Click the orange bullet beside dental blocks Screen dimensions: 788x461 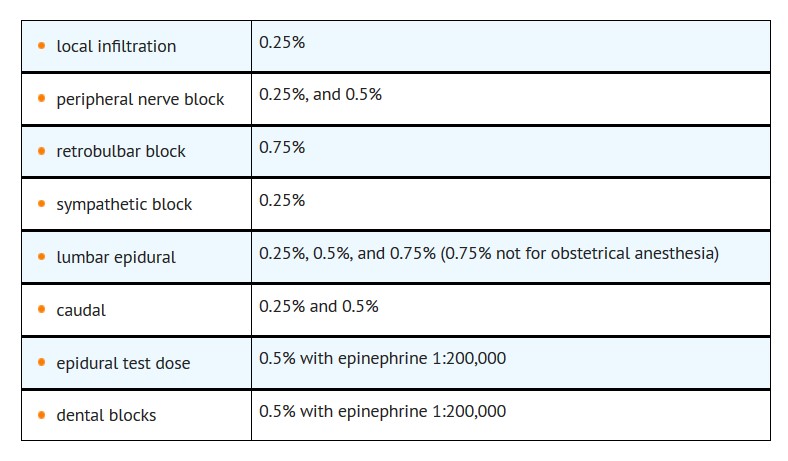[x=41, y=415]
